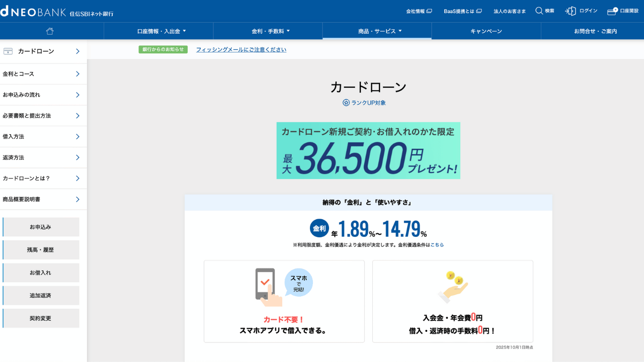Open the 商品・サービス dropdown
The width and height of the screenshot is (644, 362).
pos(377,31)
